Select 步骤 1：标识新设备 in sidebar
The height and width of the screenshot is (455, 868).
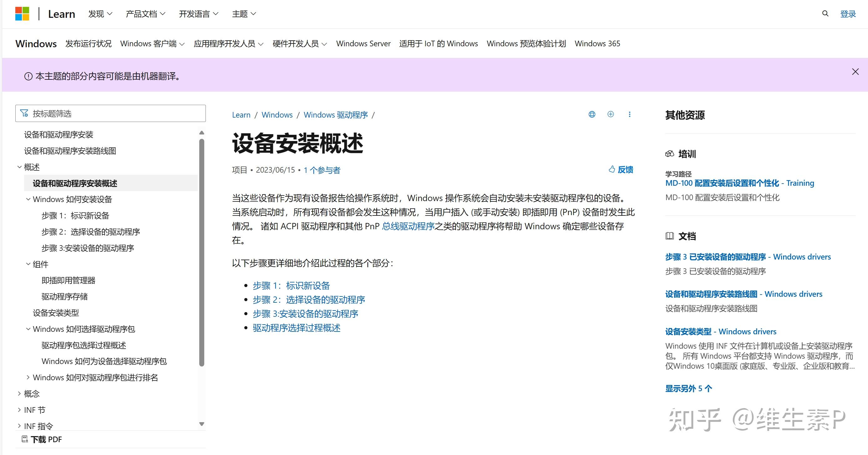(75, 215)
